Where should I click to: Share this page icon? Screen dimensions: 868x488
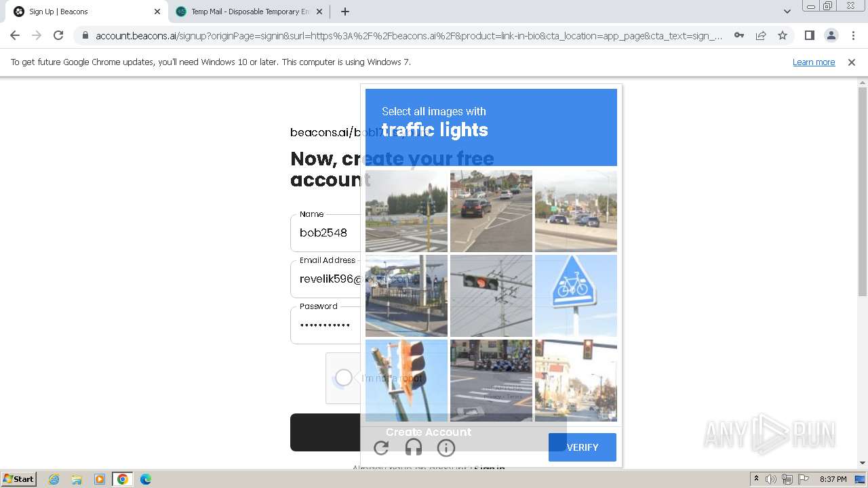click(761, 35)
